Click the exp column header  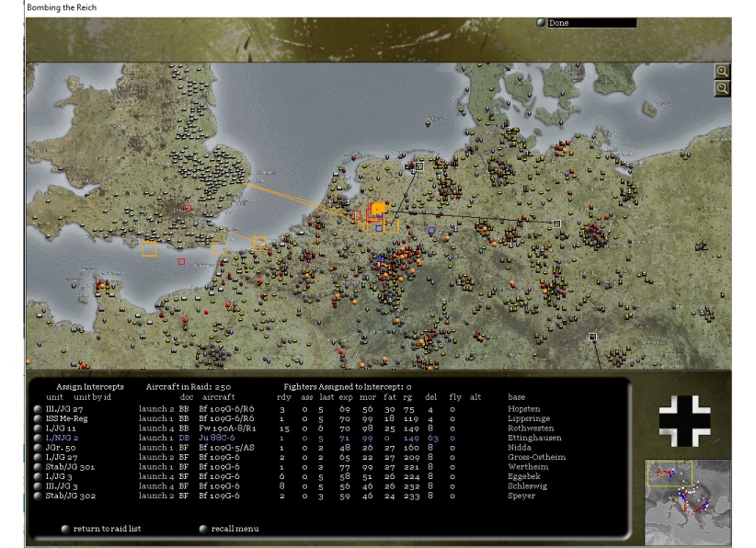click(x=345, y=397)
